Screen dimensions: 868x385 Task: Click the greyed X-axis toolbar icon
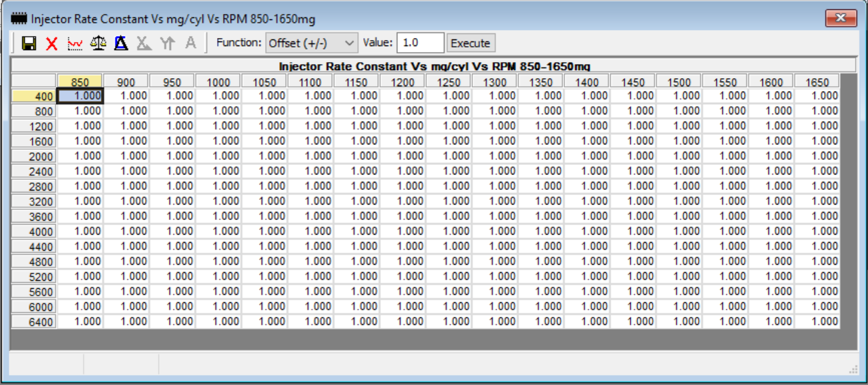pos(144,43)
